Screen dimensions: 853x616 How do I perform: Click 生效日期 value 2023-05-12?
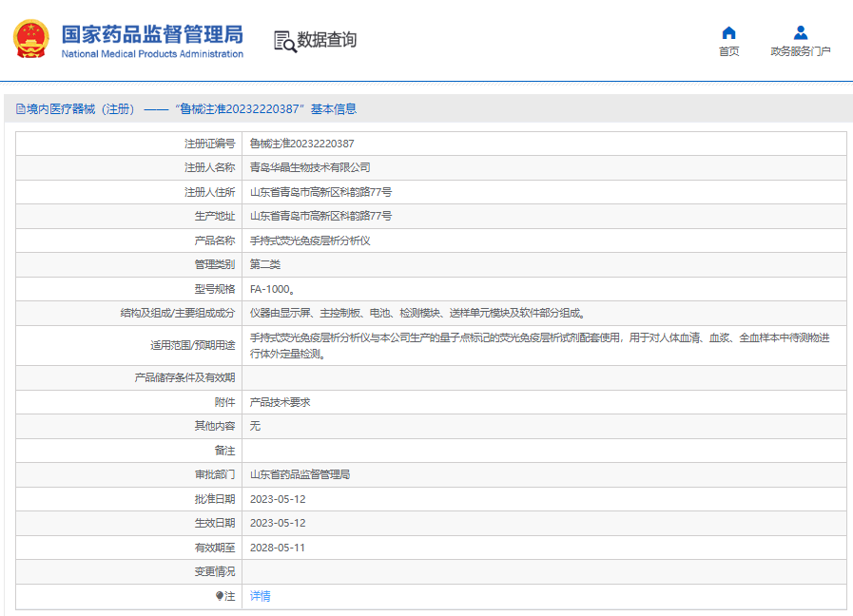tap(278, 523)
